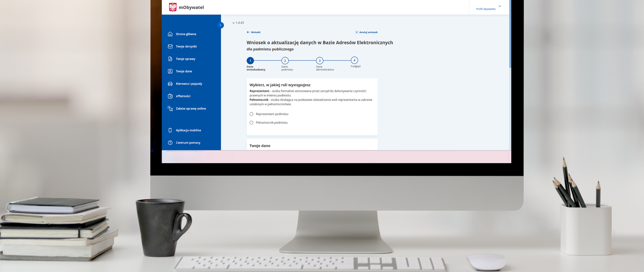
Task: Click the Twoje dane person icon
Action: coord(170,71)
